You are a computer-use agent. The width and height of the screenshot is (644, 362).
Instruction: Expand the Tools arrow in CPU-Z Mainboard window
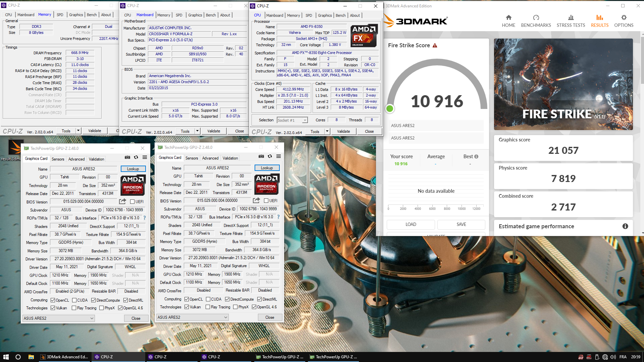pos(197,131)
